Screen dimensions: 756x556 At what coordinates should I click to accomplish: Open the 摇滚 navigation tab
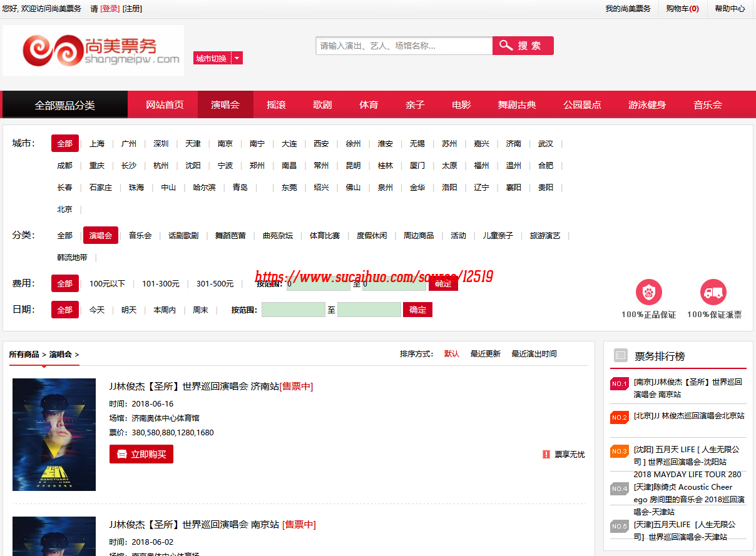coord(276,104)
